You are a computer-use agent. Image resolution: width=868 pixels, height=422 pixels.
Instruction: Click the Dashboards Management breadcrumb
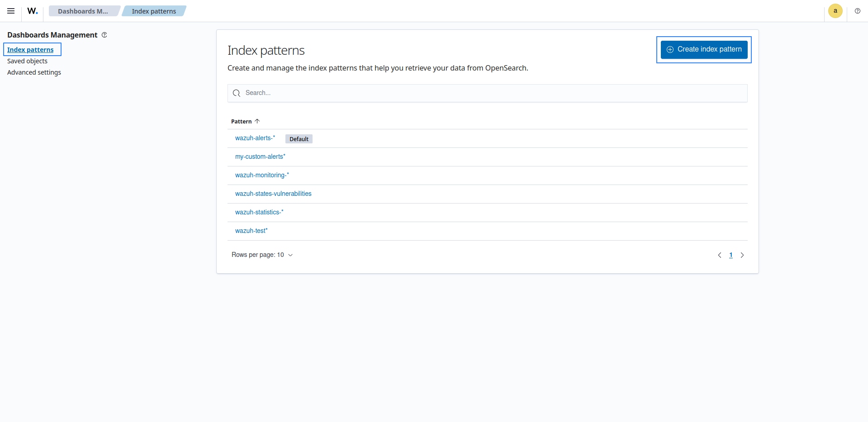click(83, 11)
